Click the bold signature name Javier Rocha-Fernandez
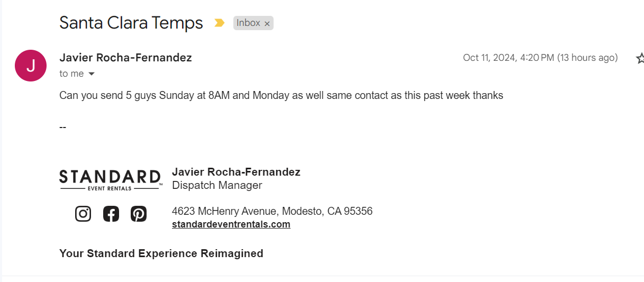 [236, 172]
